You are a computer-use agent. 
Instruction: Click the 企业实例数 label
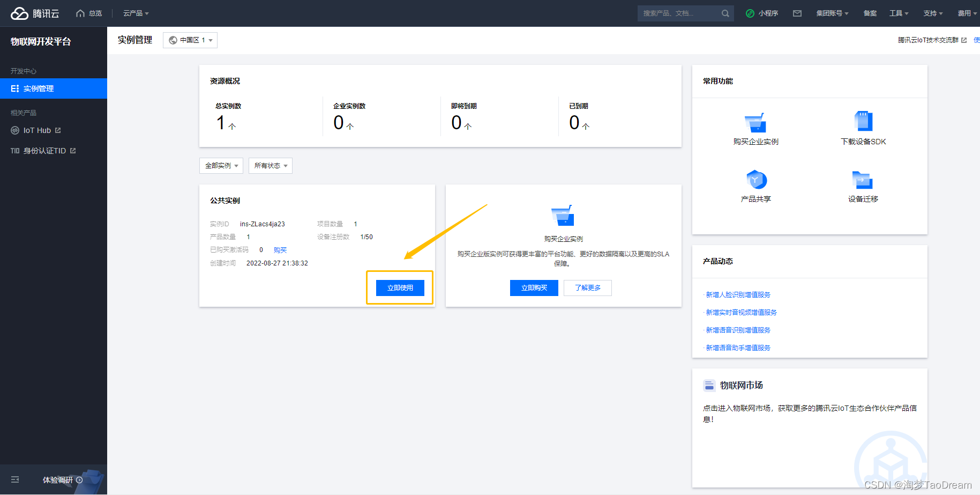pos(349,106)
